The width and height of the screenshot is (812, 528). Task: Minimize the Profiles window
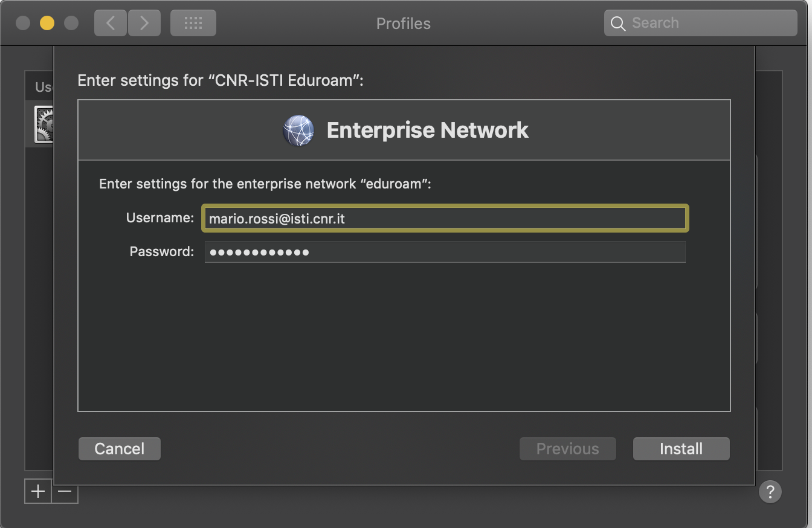pyautogui.click(x=47, y=23)
